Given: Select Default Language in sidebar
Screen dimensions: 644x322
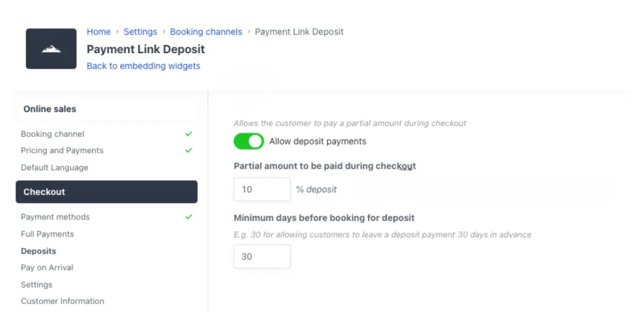Looking at the screenshot, I should (54, 167).
